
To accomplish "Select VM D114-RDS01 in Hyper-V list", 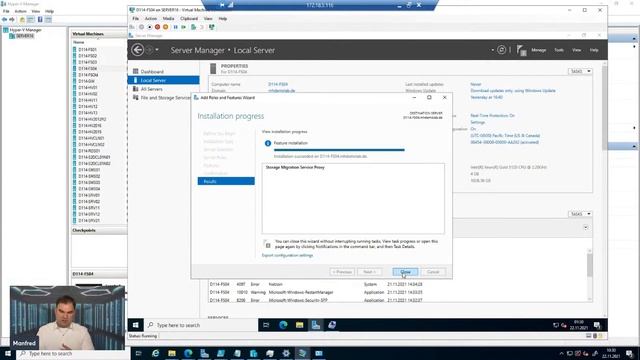I will [x=89, y=151].
